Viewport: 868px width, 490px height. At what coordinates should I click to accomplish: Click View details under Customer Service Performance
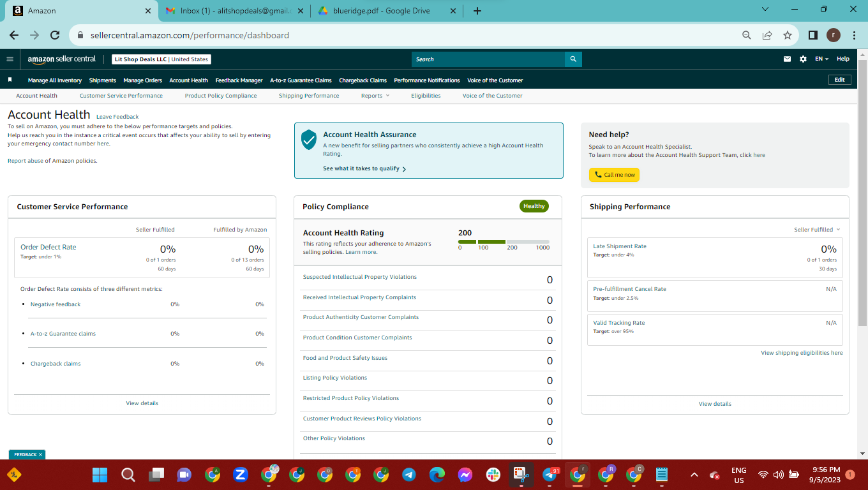tap(142, 403)
